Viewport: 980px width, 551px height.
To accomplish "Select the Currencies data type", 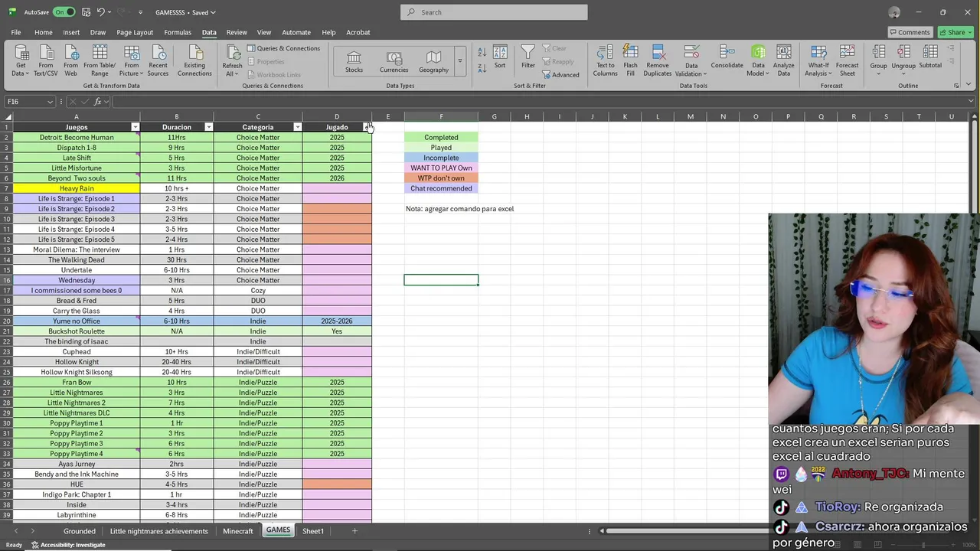I will (x=394, y=62).
